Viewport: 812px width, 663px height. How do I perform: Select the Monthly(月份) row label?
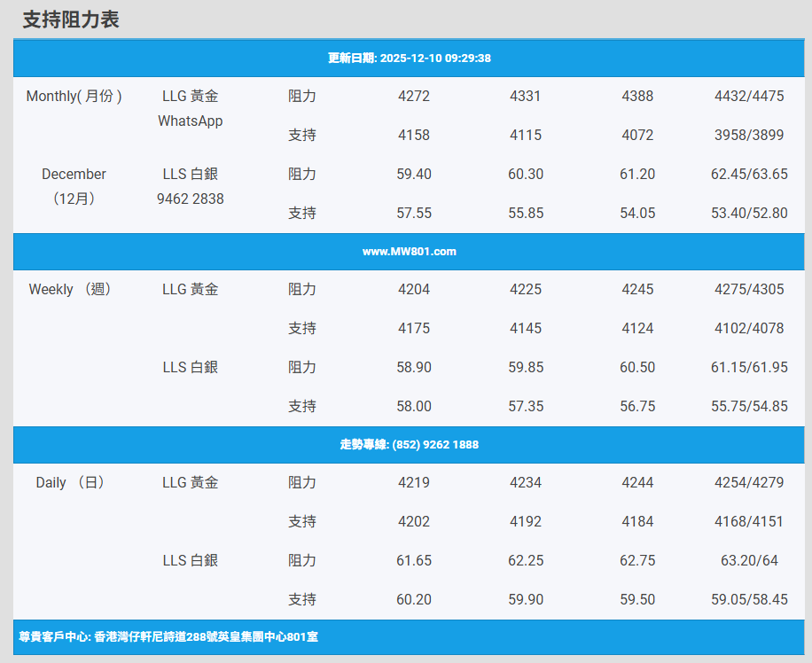click(x=74, y=97)
